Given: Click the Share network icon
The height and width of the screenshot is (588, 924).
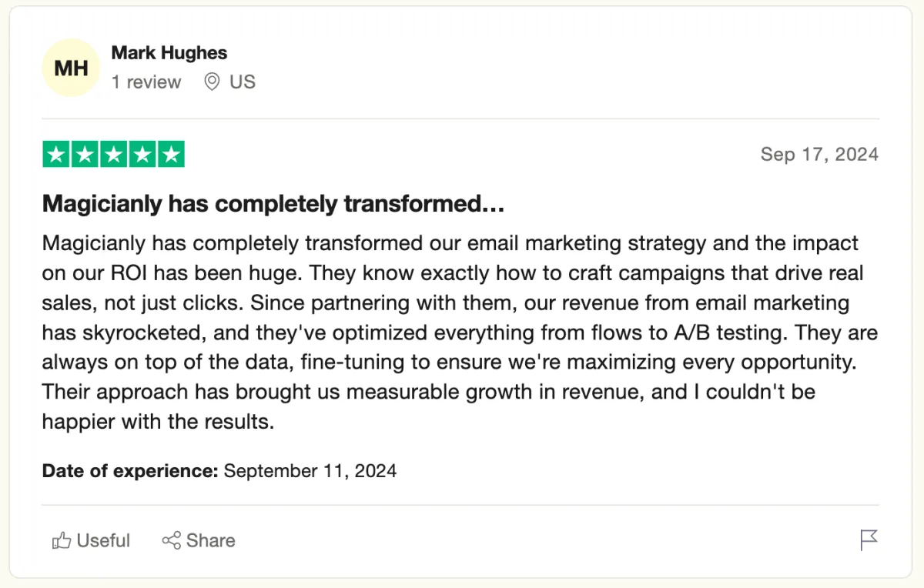Looking at the screenshot, I should point(171,540).
